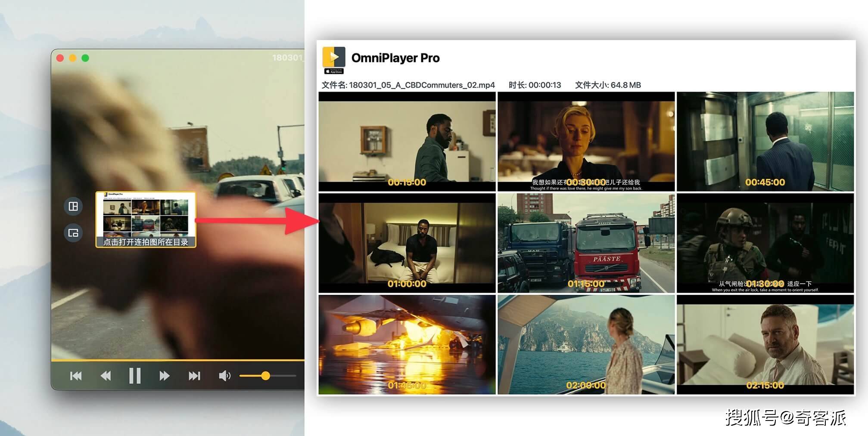
Task: Select the 00:15:00 frame thumbnail
Action: [x=407, y=141]
